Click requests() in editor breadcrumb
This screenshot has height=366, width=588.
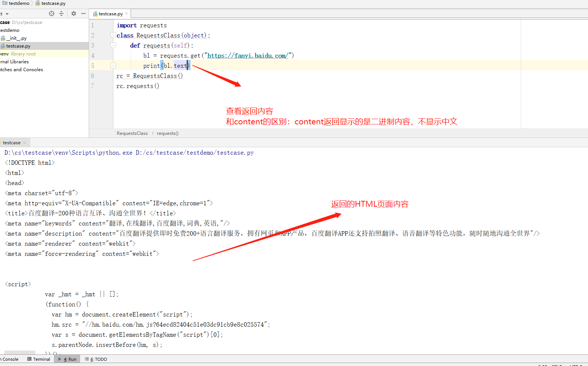pyautogui.click(x=168, y=133)
